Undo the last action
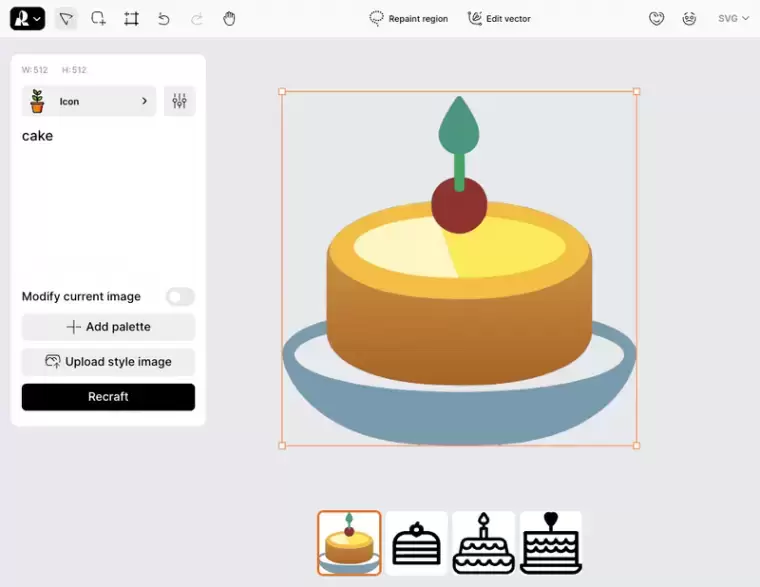 tap(164, 19)
